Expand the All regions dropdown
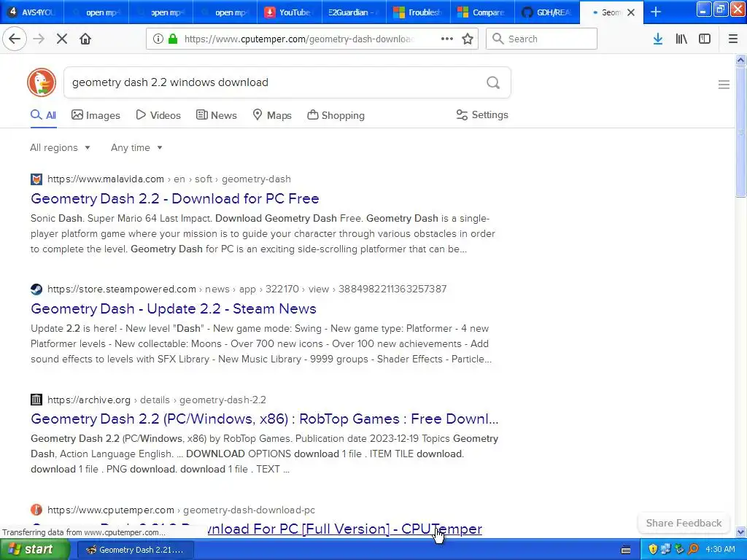The height and width of the screenshot is (560, 747). click(60, 147)
